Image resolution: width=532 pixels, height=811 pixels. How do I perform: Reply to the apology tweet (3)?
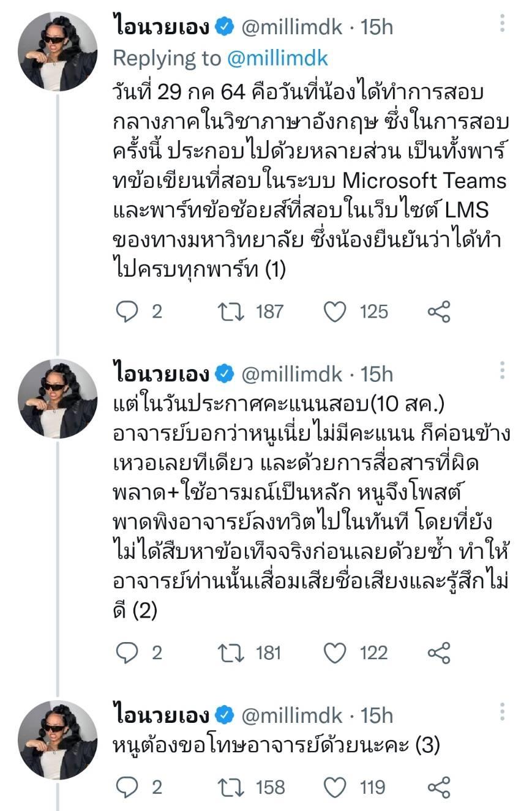(127, 787)
